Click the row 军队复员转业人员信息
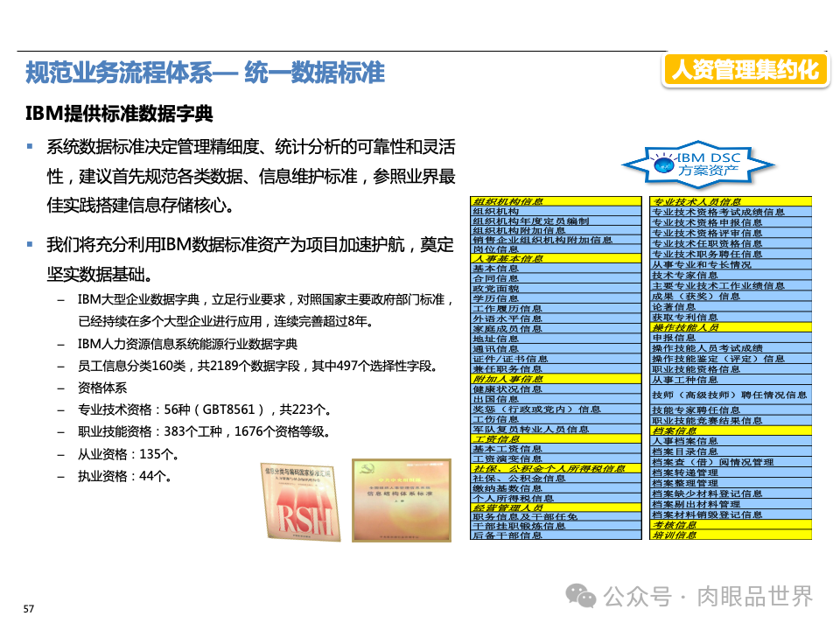The image size is (840, 630). pos(556,429)
